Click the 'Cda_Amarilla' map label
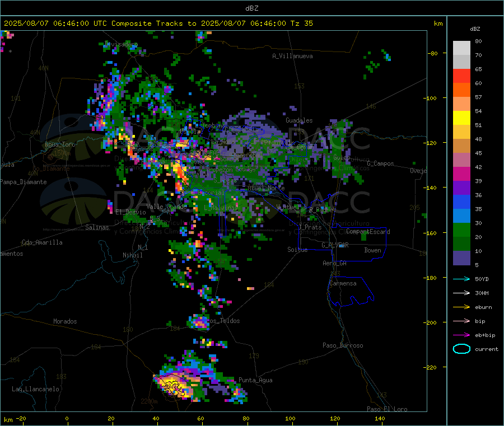This screenshot has width=504, height=426. click(x=42, y=242)
